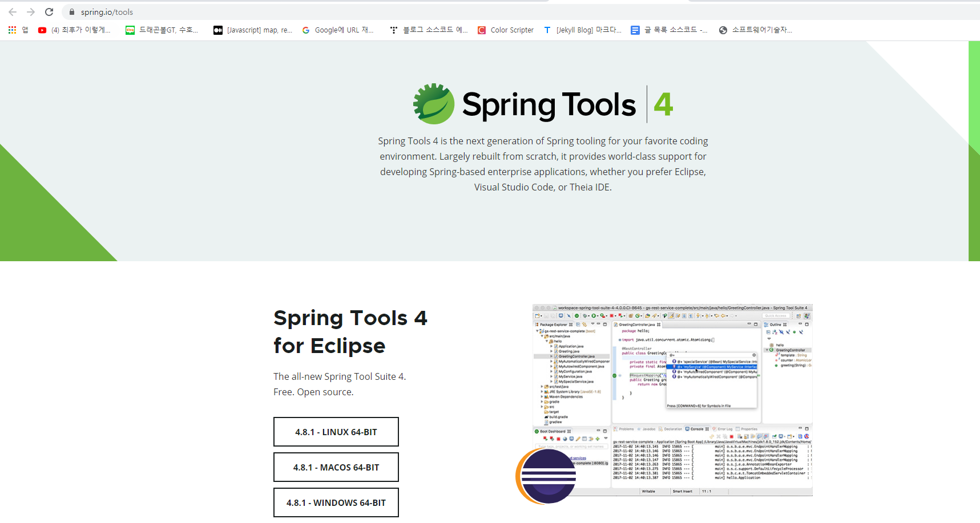980x523 pixels.
Task: Open the YouTube bookmark in bookmarks bar
Action: click(x=74, y=30)
